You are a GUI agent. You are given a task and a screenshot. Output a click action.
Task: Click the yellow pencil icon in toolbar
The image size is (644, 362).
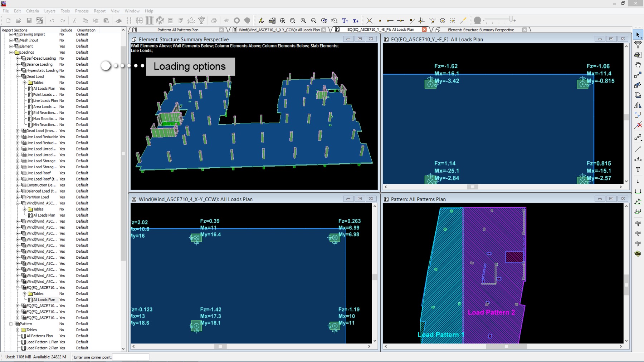pyautogui.click(x=261, y=21)
